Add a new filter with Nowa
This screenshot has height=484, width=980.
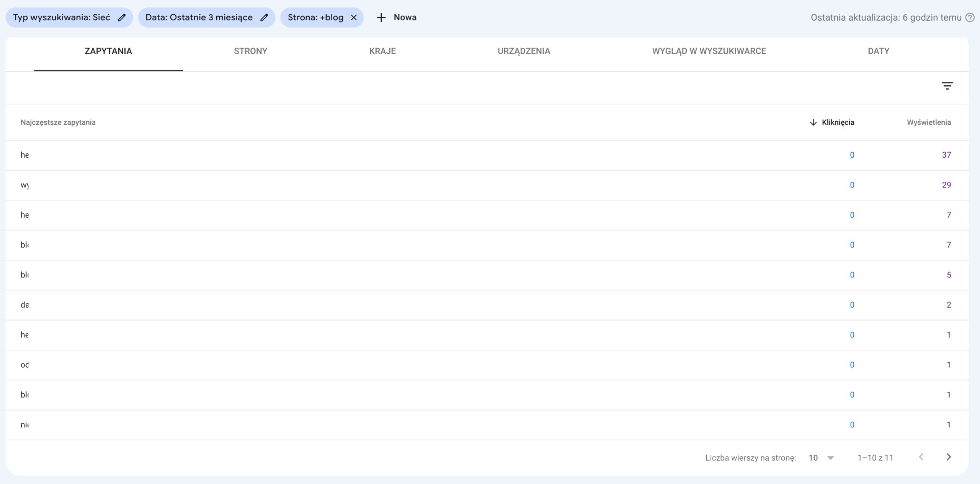397,18
